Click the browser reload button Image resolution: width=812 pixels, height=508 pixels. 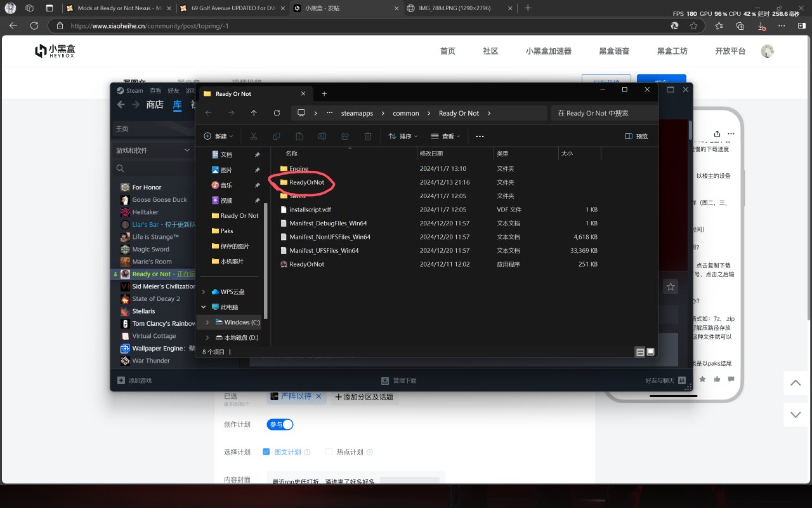tap(34, 26)
